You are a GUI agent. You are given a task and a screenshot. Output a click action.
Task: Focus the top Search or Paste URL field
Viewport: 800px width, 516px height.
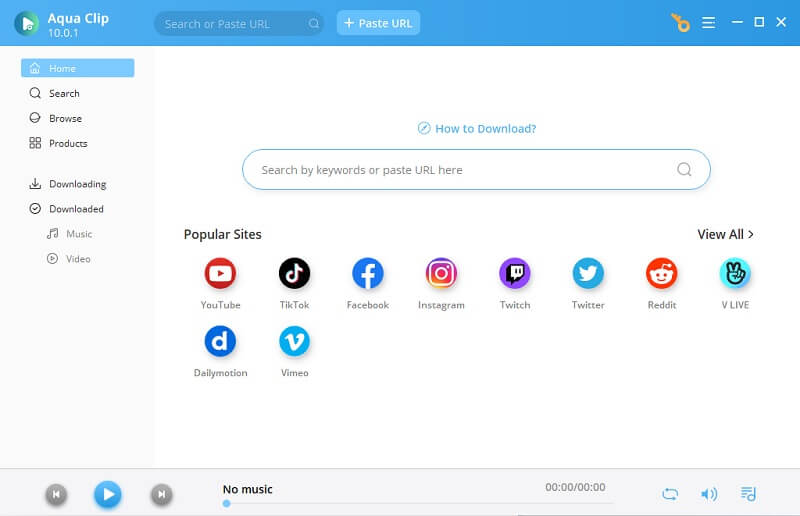pos(239,23)
